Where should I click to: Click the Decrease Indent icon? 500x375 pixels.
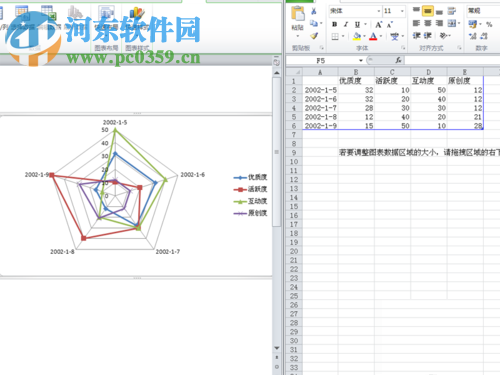(416, 35)
